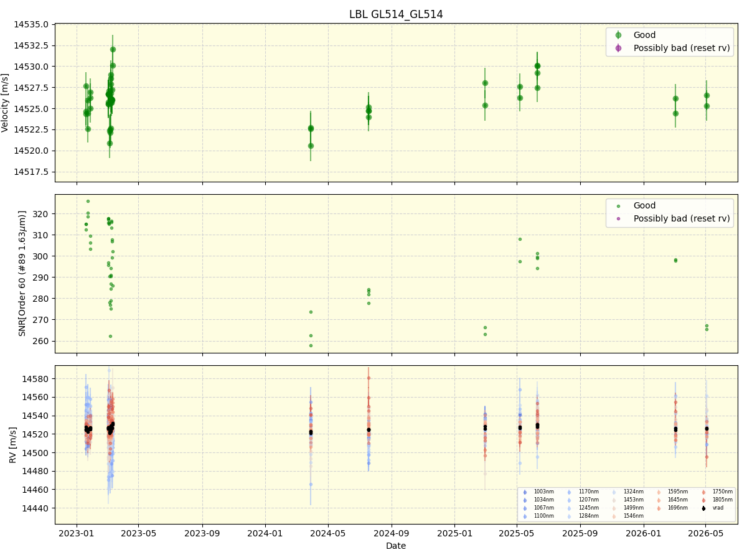
Task: Select Possibly bad (reset rv) in velocity legend
Action: coord(682,48)
